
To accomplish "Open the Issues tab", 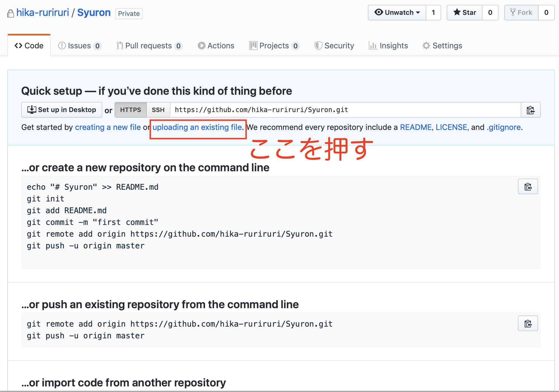I will [x=79, y=45].
